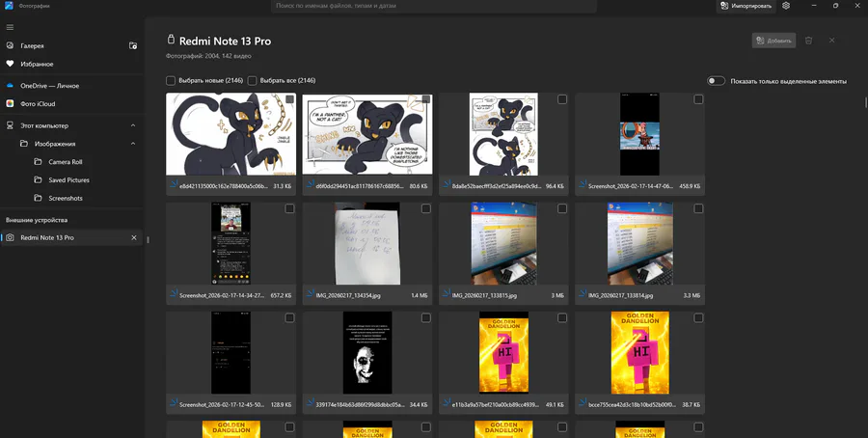Remove Redmi Note 13 Pro device with X

point(133,237)
